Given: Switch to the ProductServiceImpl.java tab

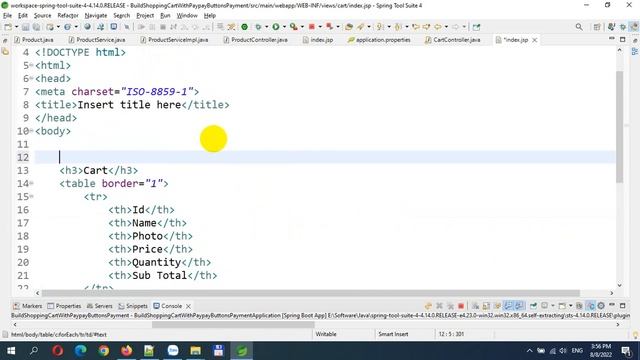Looking at the screenshot, I should (x=174, y=40).
